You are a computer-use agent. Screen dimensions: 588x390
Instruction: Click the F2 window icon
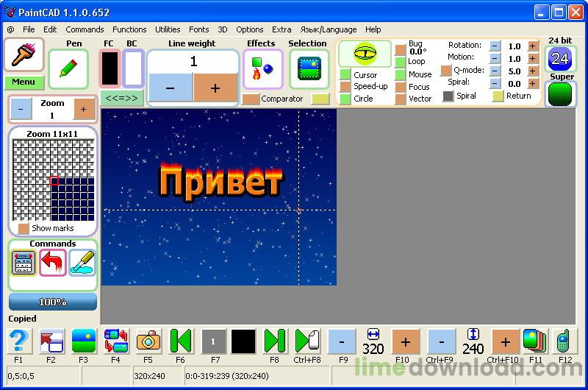click(51, 341)
